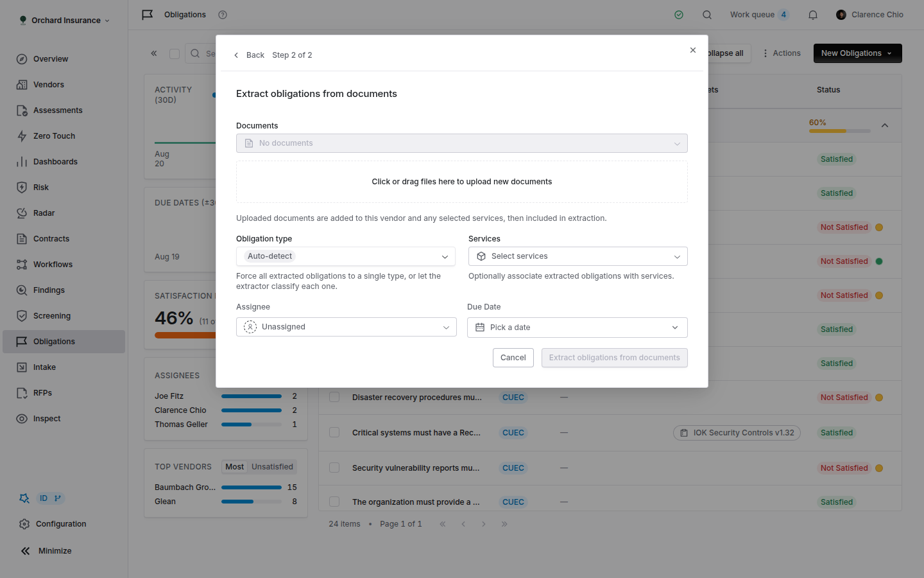
Task: Click Baumbach Group vendor bar
Action: 252,487
